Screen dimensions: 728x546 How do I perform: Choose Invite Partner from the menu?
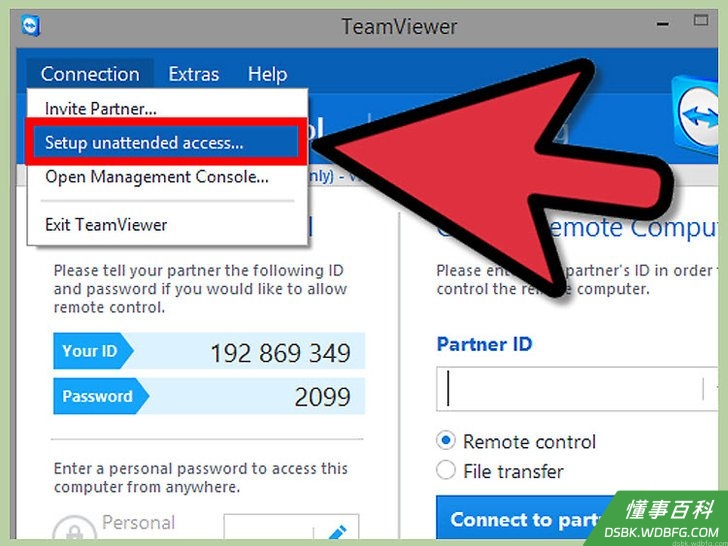coord(168,109)
